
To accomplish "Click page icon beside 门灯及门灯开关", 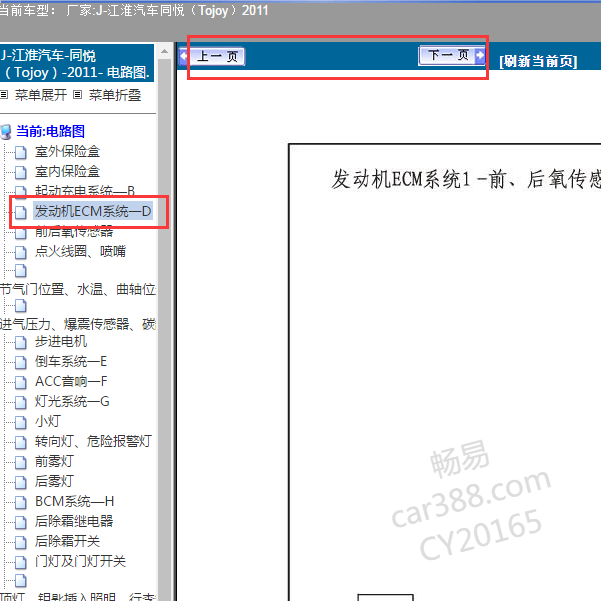I will 21,562.
